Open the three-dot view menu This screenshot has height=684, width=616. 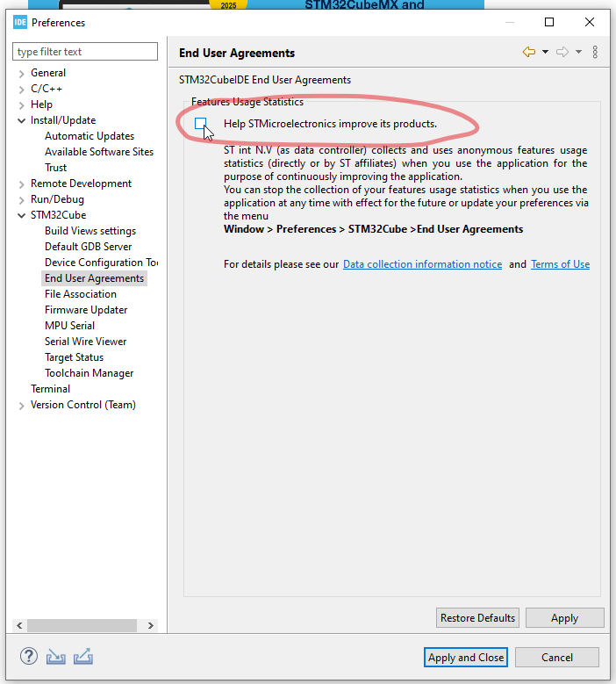(595, 52)
